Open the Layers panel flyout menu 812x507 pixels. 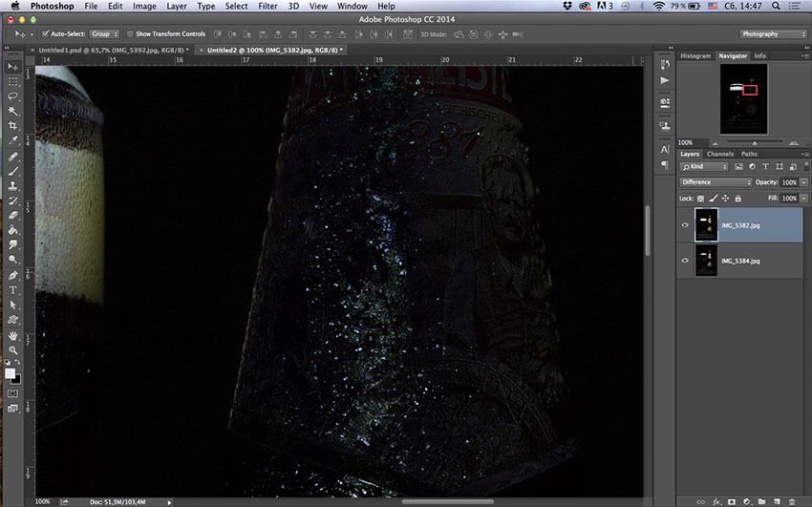[x=804, y=154]
